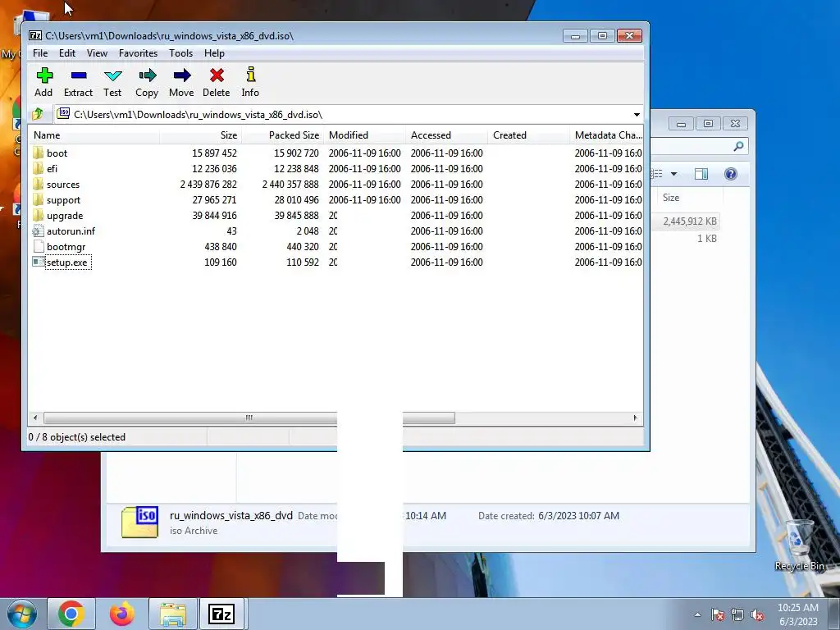
Task: Select the efi folder icon
Action: [x=38, y=168]
